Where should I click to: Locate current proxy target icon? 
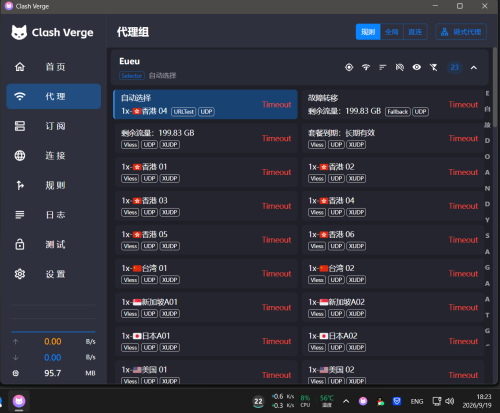pos(349,67)
